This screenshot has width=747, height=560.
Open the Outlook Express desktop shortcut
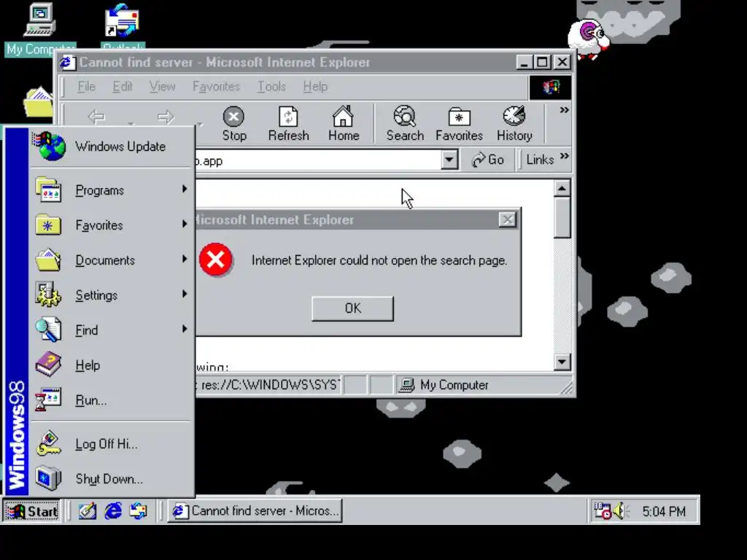(123, 26)
